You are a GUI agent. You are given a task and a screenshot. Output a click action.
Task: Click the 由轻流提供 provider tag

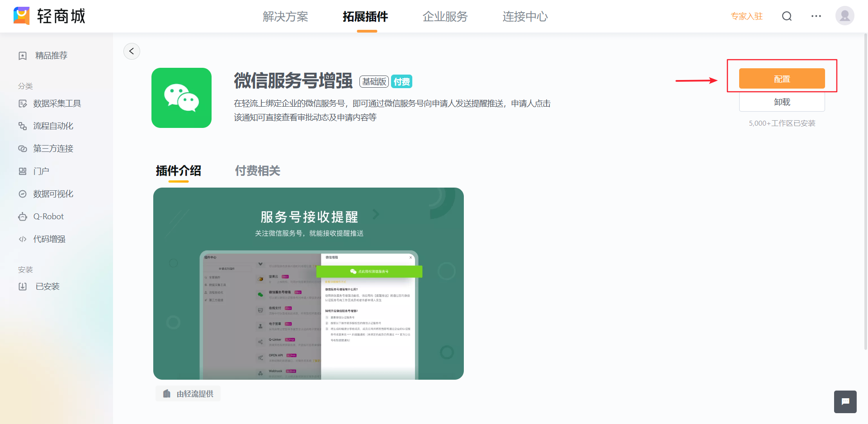[x=188, y=394]
